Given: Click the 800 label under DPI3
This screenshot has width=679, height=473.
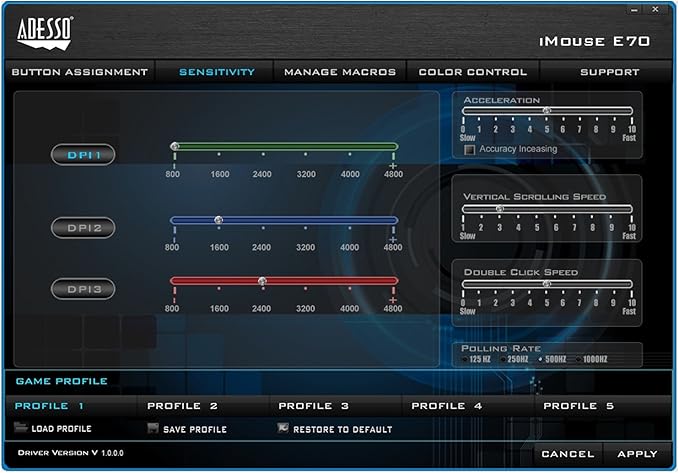Looking at the screenshot, I should [x=172, y=308].
